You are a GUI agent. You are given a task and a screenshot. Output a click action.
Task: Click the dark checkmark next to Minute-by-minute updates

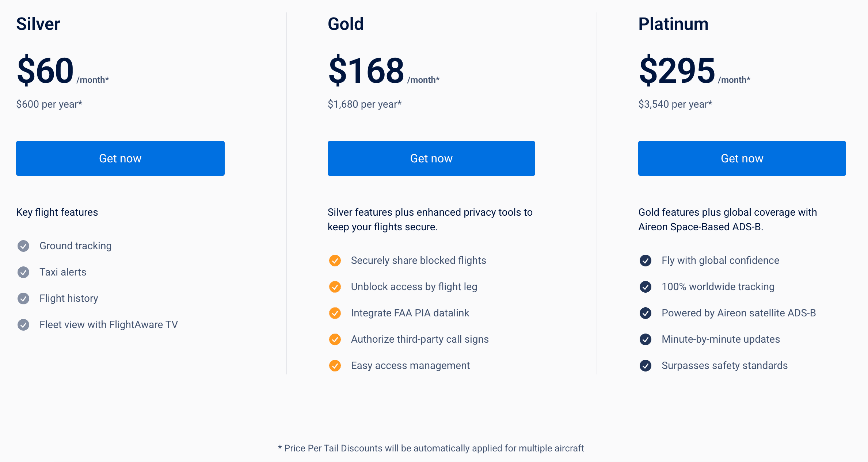click(646, 339)
